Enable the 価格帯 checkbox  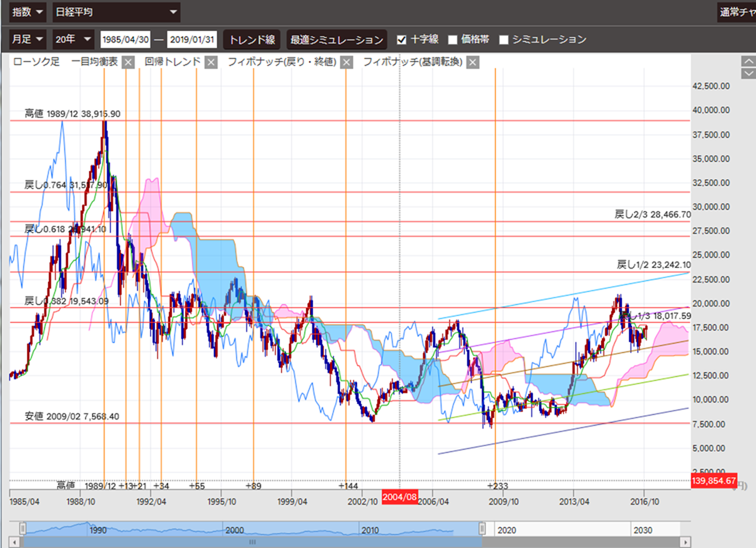pos(452,39)
